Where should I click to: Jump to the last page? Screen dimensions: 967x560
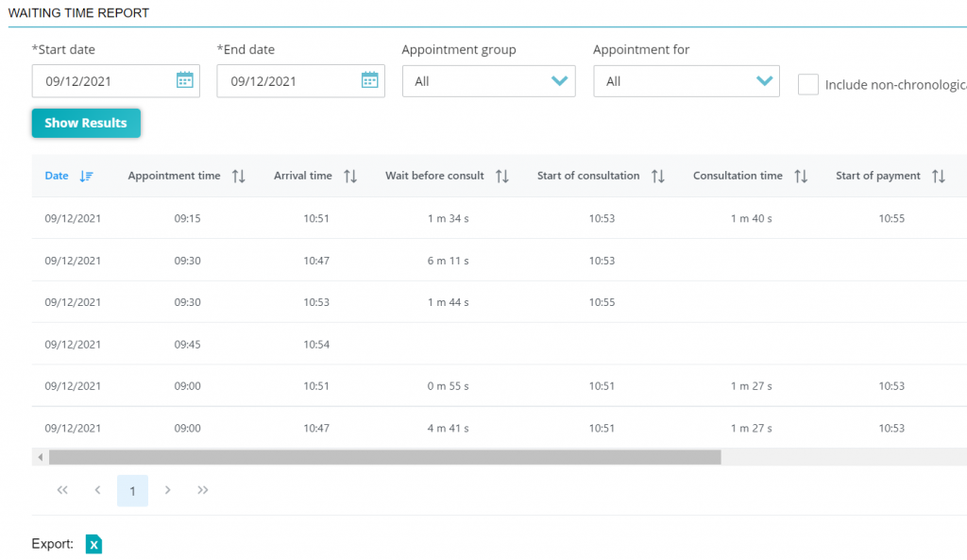(x=202, y=490)
